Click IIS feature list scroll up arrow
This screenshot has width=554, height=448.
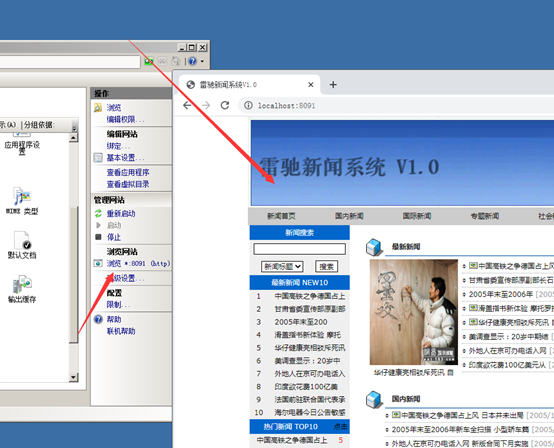73,138
